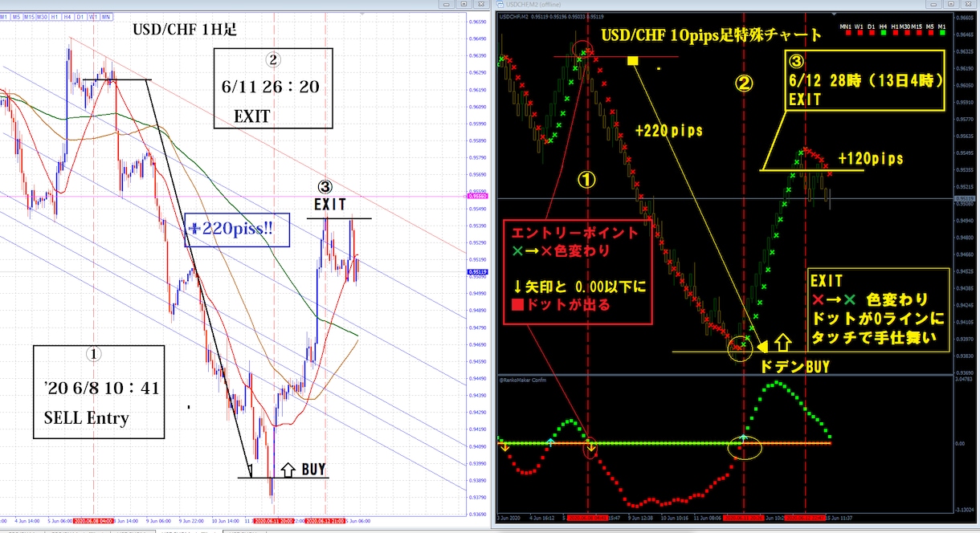980x533 pixels.
Task: Set left chart timeframe to M30
Action: pyautogui.click(x=44, y=16)
